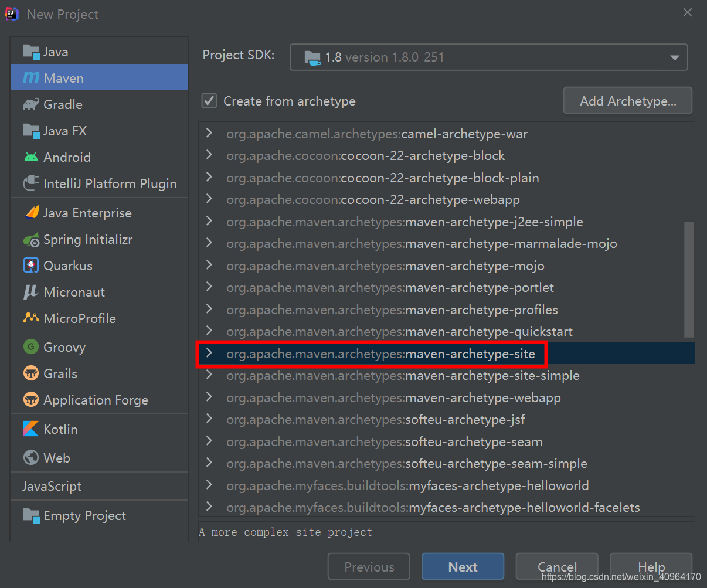This screenshot has width=707, height=588.
Task: Click the IntelliJ logo in title bar
Action: tap(12, 14)
